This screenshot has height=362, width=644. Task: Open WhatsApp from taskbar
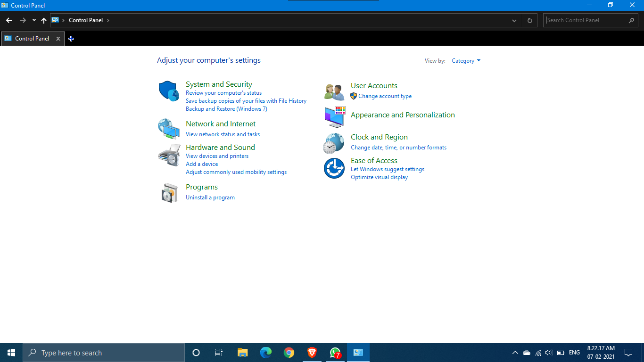point(335,353)
